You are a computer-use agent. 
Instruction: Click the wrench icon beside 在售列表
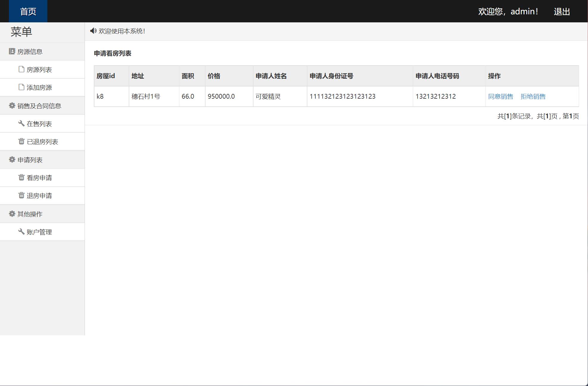21,124
